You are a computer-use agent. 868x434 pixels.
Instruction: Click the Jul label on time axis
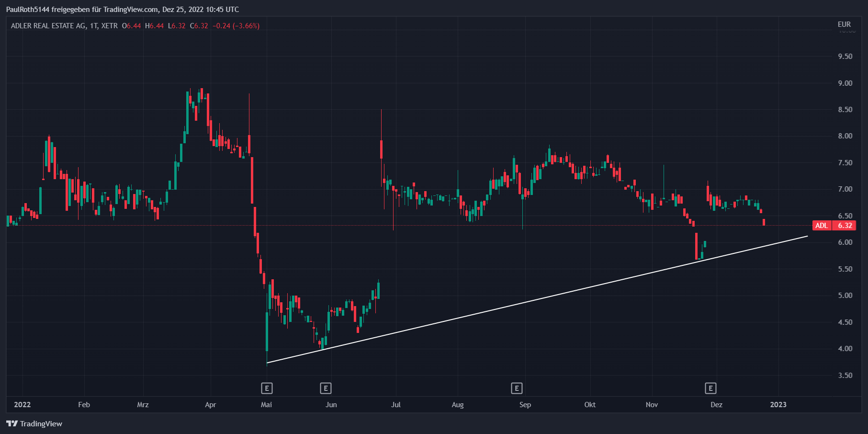pyautogui.click(x=396, y=405)
